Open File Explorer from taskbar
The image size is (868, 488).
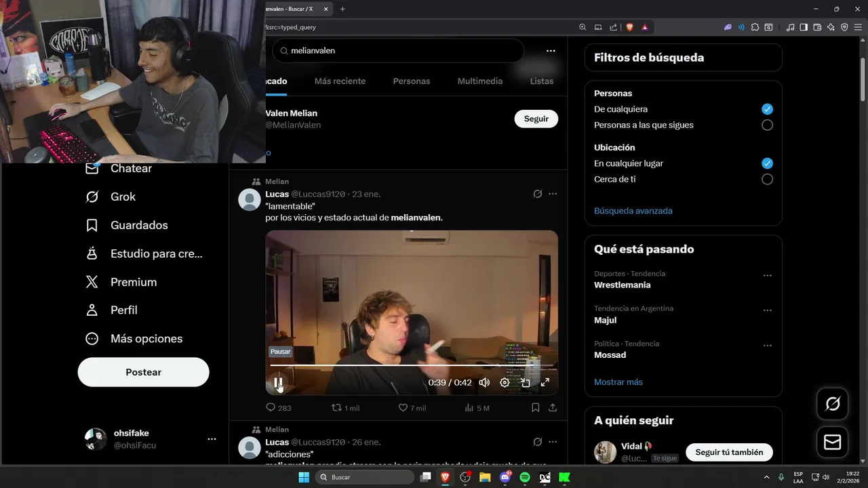coord(485,477)
